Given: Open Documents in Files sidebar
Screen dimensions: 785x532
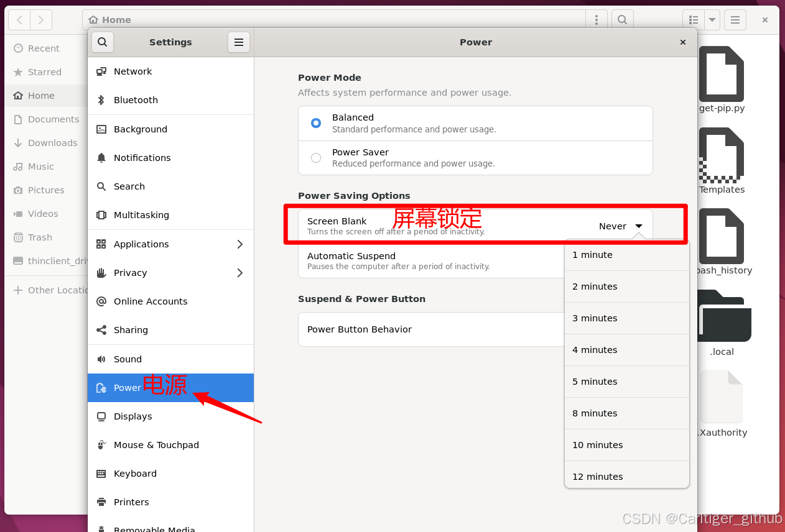Looking at the screenshot, I should [x=46, y=119].
